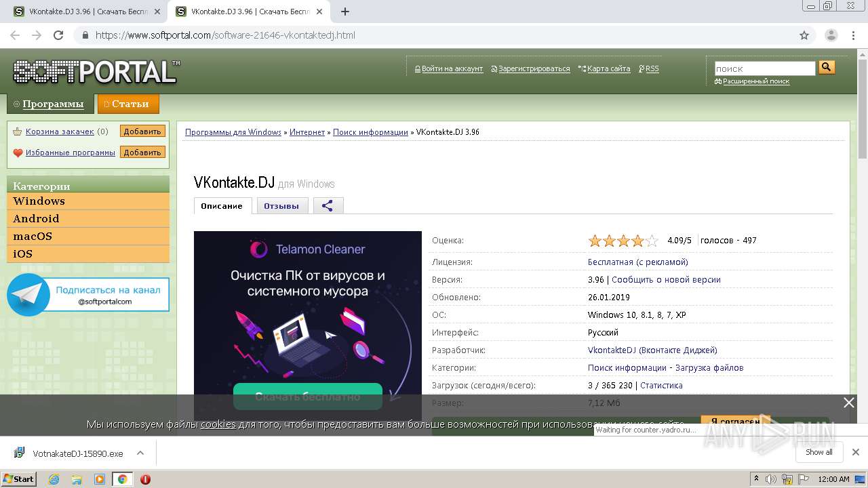Open Карта сайта link
868x488 pixels.
click(609, 68)
